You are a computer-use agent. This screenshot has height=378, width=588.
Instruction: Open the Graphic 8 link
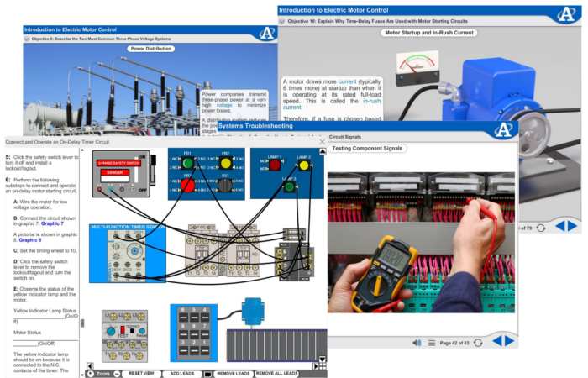click(x=30, y=240)
